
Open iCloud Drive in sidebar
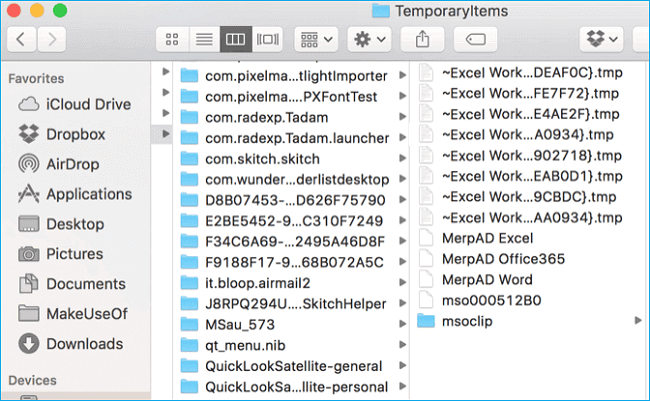pyautogui.click(x=88, y=104)
